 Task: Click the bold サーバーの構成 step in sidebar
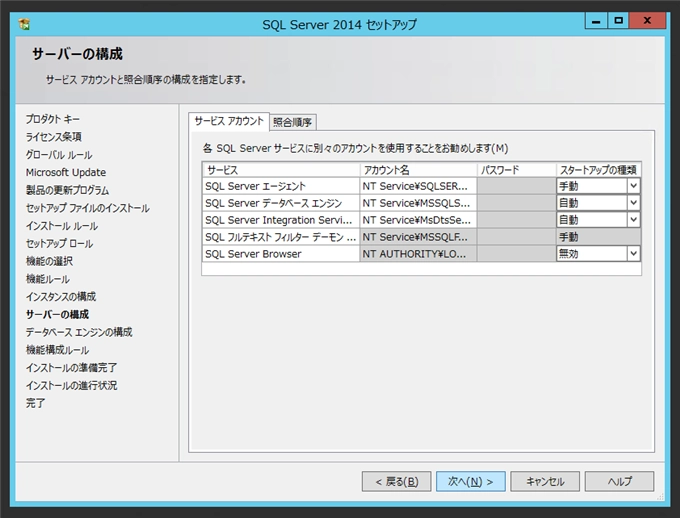point(57,314)
